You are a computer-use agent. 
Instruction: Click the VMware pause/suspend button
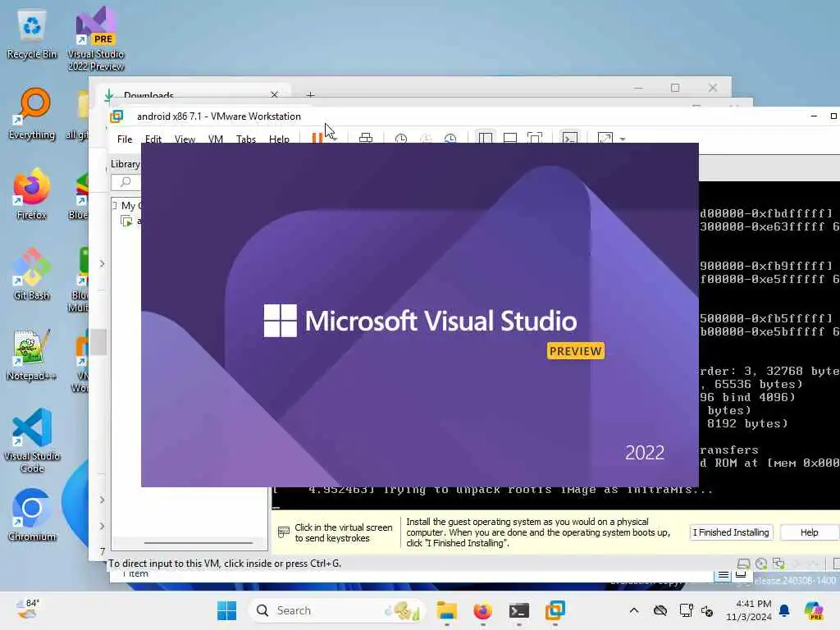tap(317, 138)
